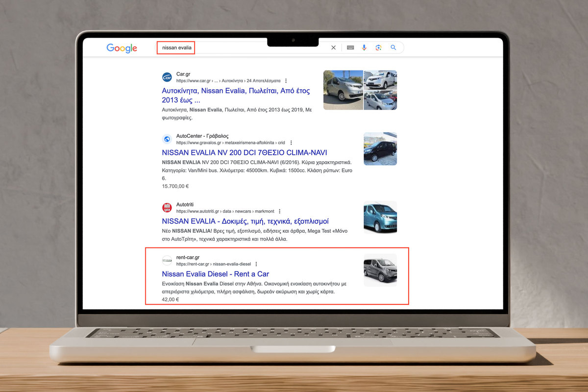This screenshot has width=588, height=392.
Task: Click the blue magnifier search button
Action: (393, 48)
